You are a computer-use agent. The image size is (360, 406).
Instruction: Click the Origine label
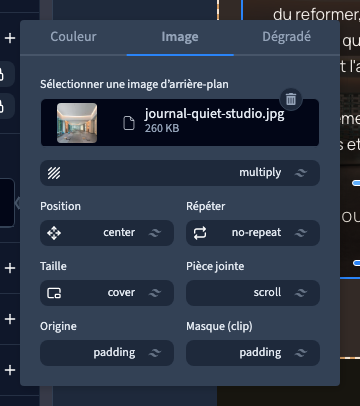point(58,326)
